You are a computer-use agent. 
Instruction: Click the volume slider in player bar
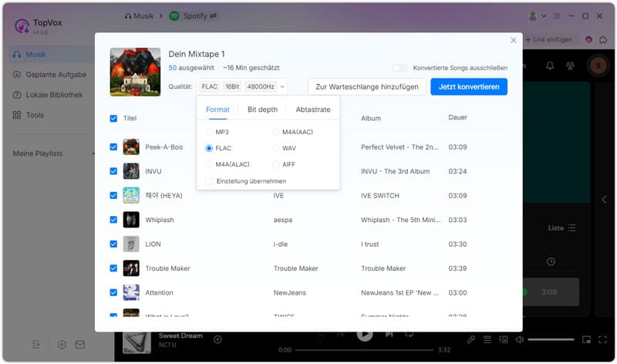[550, 339]
